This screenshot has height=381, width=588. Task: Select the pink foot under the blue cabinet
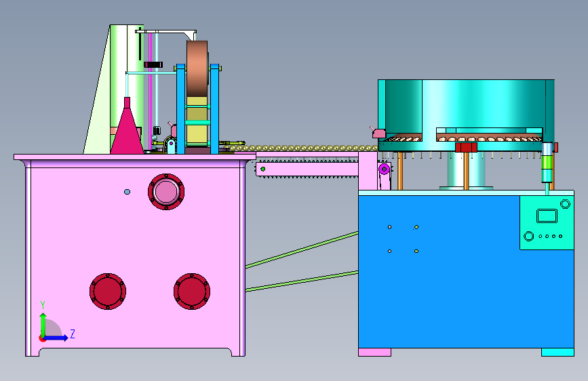tap(374, 352)
